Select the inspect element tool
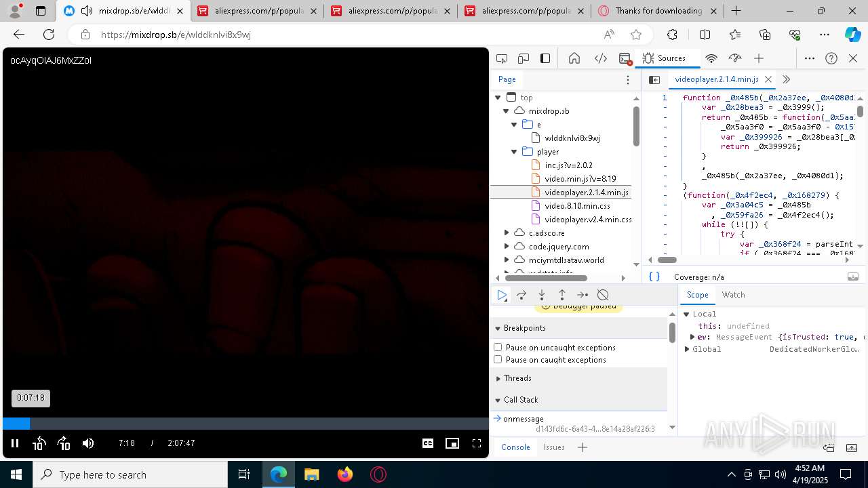Viewport: 868px width, 488px height. click(502, 58)
